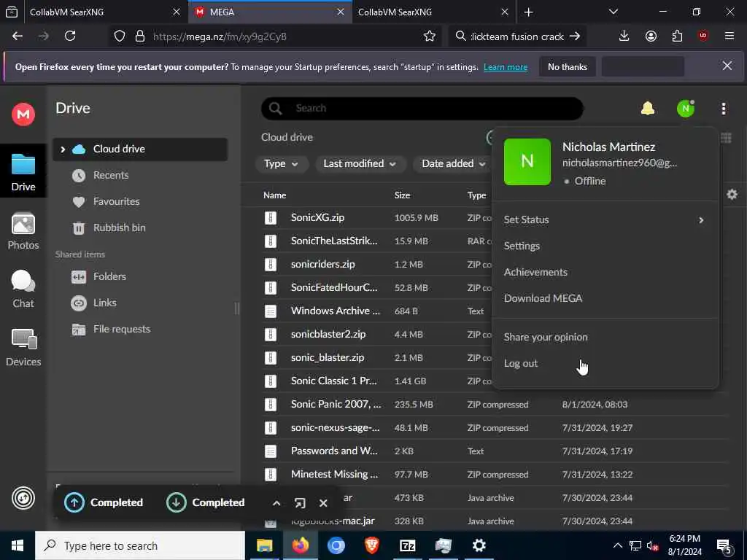
Task: Open File Explorer from taskbar
Action: pos(264,545)
